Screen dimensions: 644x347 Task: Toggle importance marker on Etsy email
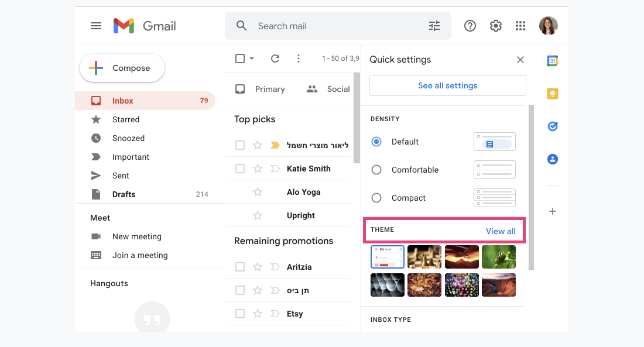[x=275, y=314]
